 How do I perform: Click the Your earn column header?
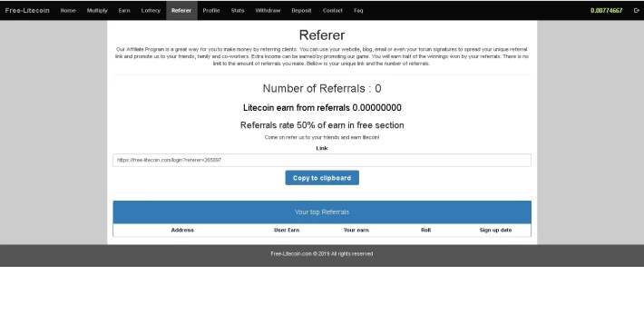coord(356,231)
